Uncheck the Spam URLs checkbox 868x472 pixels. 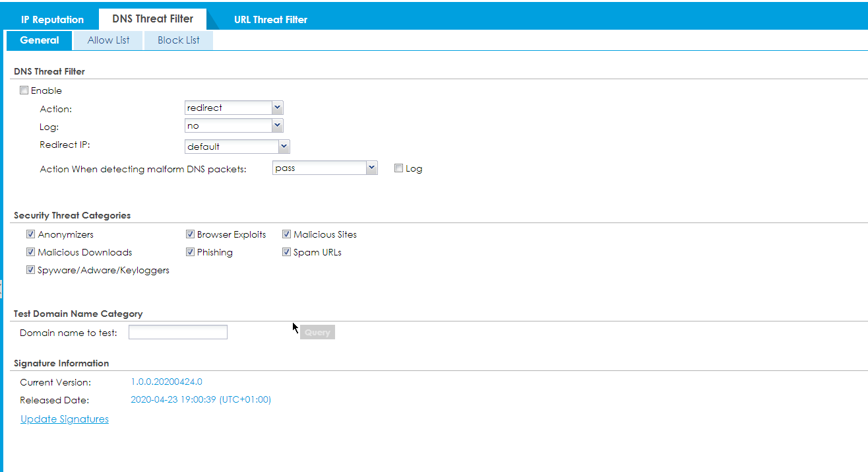click(286, 252)
